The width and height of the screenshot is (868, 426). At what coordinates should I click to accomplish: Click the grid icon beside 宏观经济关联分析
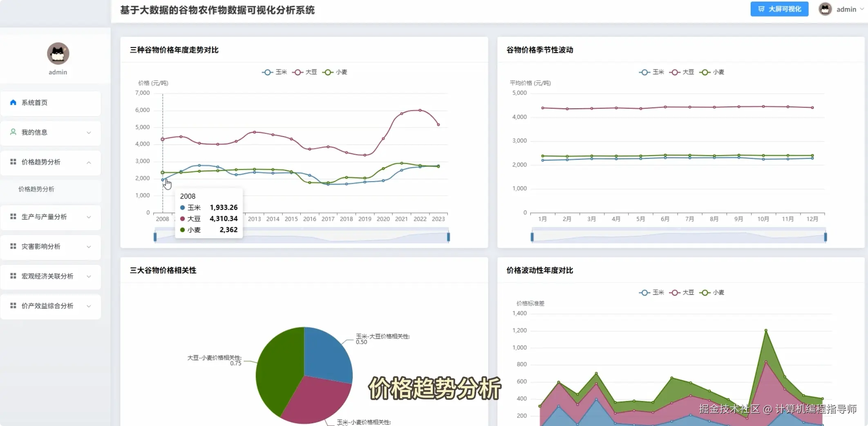[x=13, y=276]
